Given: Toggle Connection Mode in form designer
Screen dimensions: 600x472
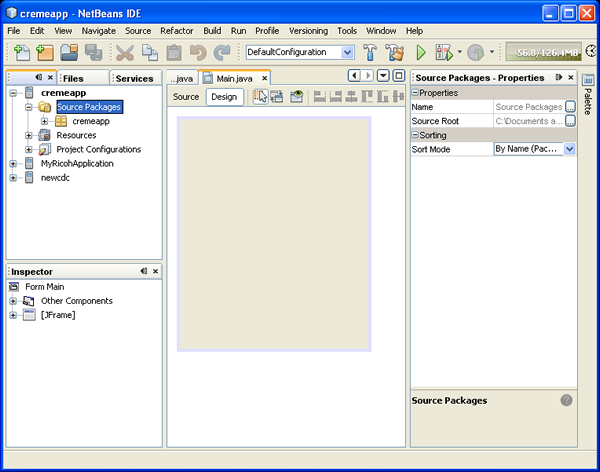Looking at the screenshot, I should tap(277, 97).
